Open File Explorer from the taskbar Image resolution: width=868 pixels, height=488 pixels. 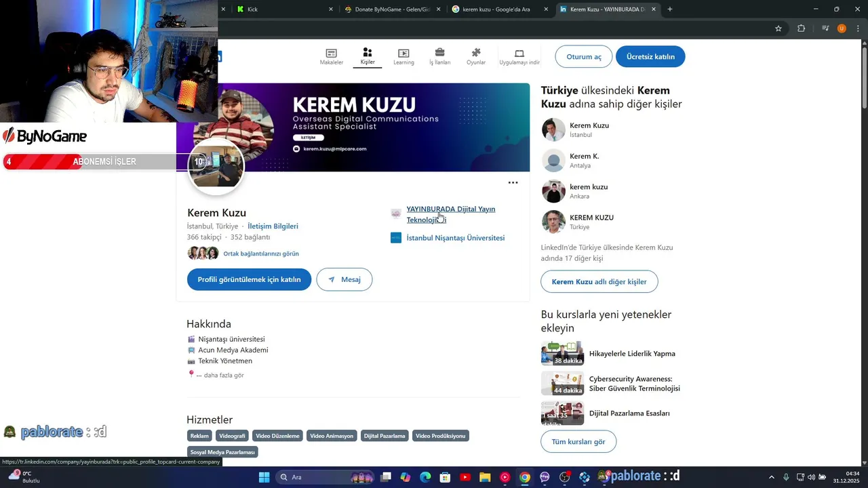pyautogui.click(x=485, y=477)
